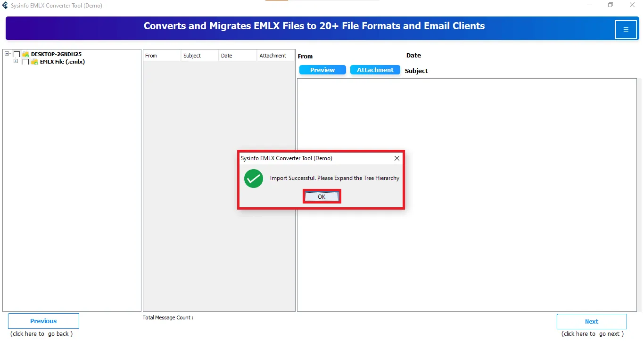
Task: Sort by the From column header
Action: (162, 56)
